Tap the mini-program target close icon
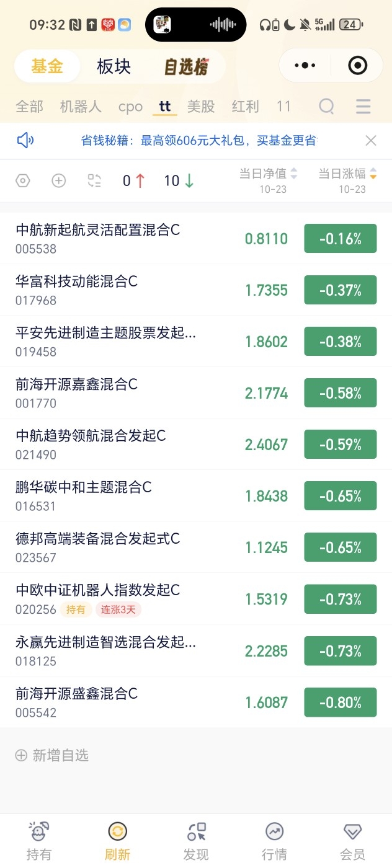This screenshot has height=868, width=392. tap(358, 65)
